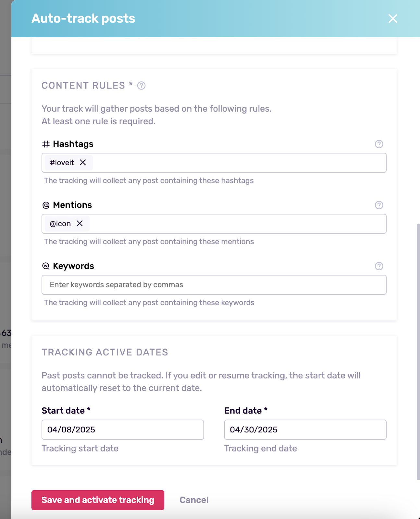Click the at-sign icon beside Mentions
Screen dimensions: 420x519
pyautogui.click(x=46, y=205)
